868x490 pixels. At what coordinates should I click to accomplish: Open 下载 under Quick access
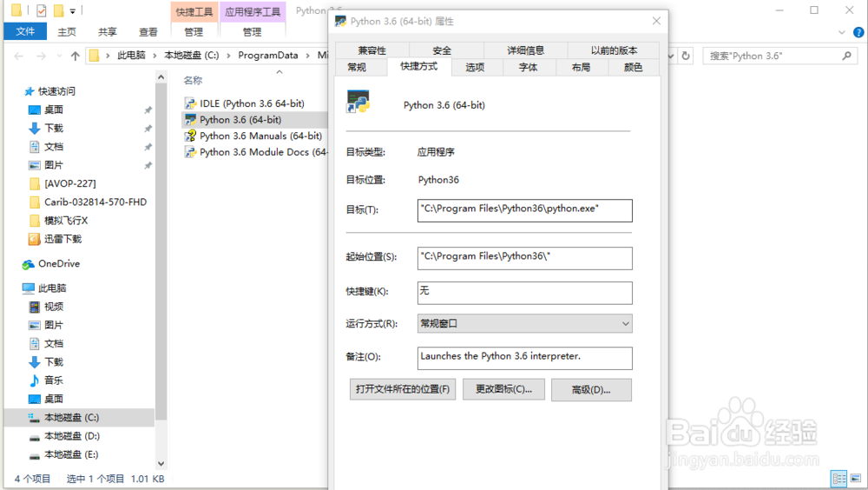tap(54, 128)
